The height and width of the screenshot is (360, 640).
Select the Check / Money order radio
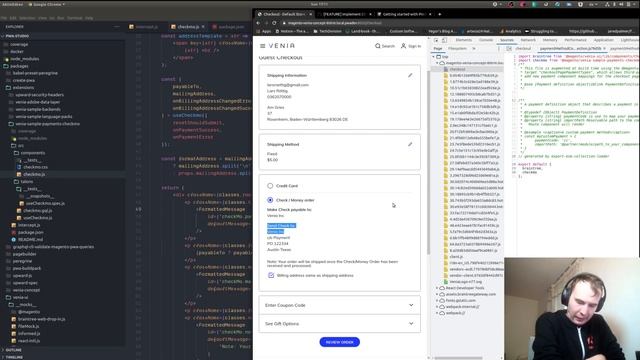[270, 200]
